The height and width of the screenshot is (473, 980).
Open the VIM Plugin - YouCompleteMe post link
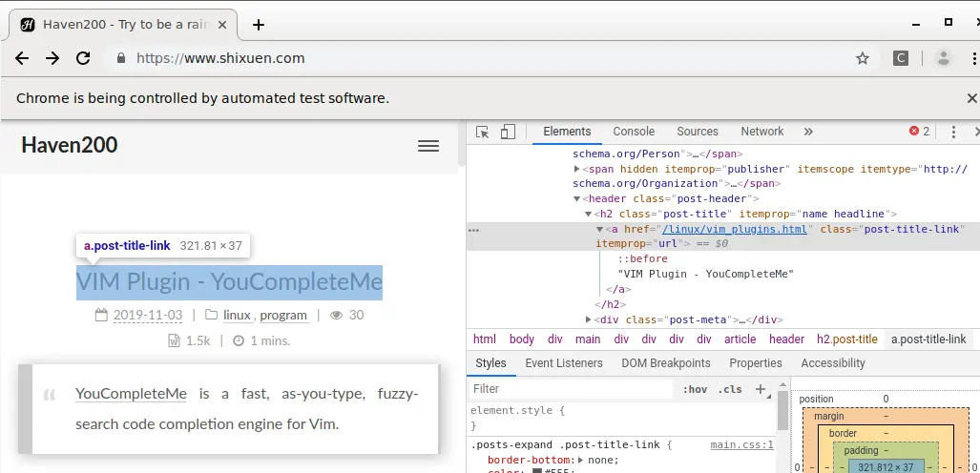[x=229, y=281]
